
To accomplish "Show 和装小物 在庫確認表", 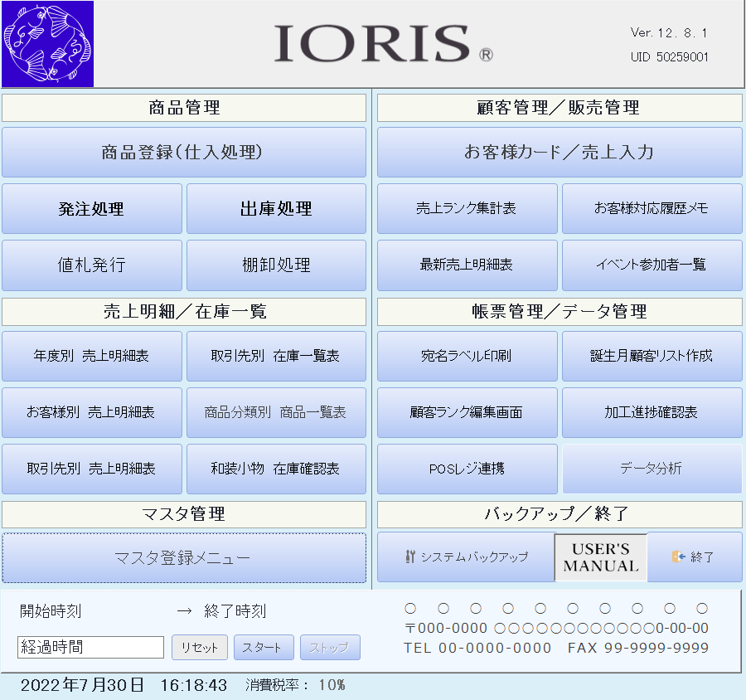I will 276,469.
